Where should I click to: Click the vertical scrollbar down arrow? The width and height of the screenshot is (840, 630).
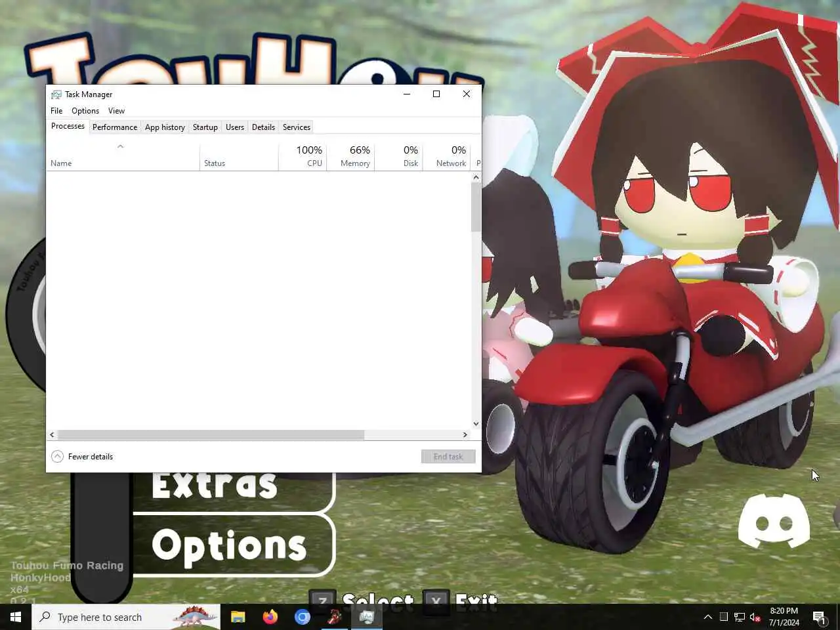(x=476, y=424)
